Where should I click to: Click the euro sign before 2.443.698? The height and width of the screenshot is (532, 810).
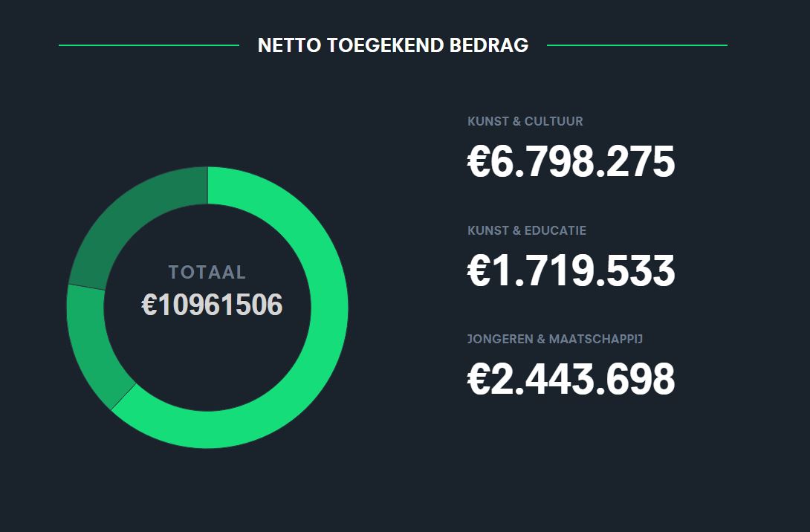click(x=479, y=379)
